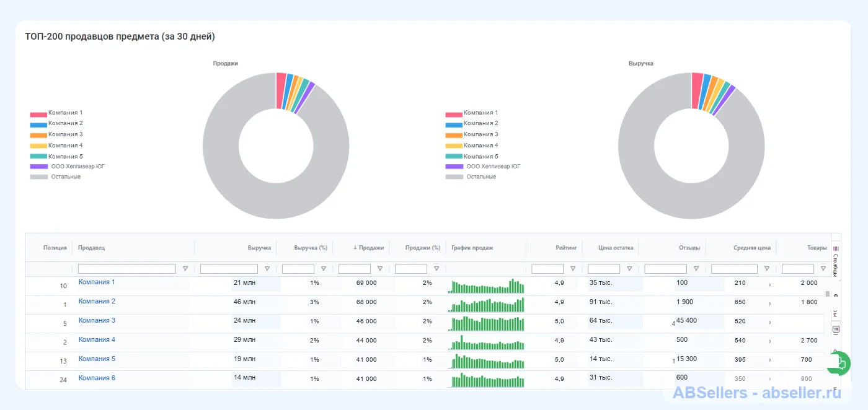Image resolution: width=868 pixels, height=410 pixels.
Task: Toggle Компания 4 in the Выручка chart legend
Action: point(472,146)
